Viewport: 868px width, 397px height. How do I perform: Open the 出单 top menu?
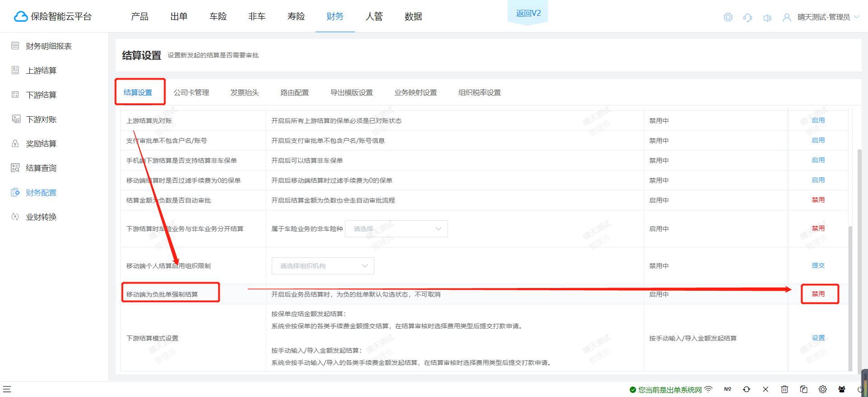click(x=179, y=17)
